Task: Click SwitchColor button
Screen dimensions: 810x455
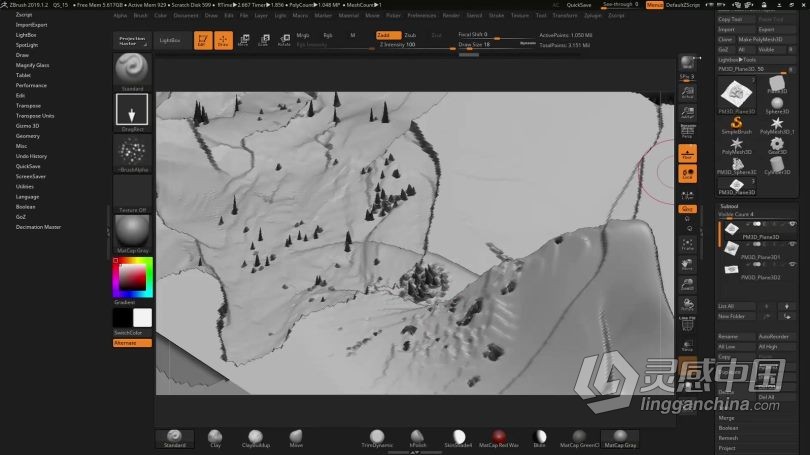Action: [132, 333]
